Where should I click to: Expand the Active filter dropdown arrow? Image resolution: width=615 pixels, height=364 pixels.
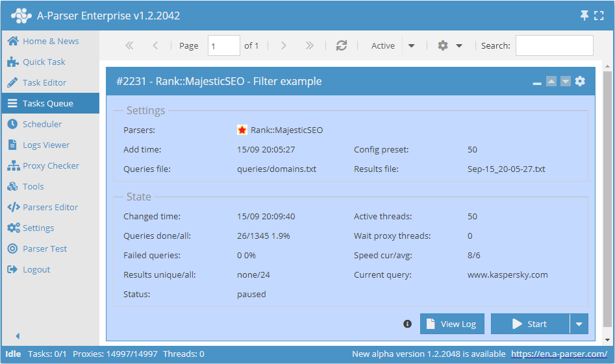coord(411,45)
